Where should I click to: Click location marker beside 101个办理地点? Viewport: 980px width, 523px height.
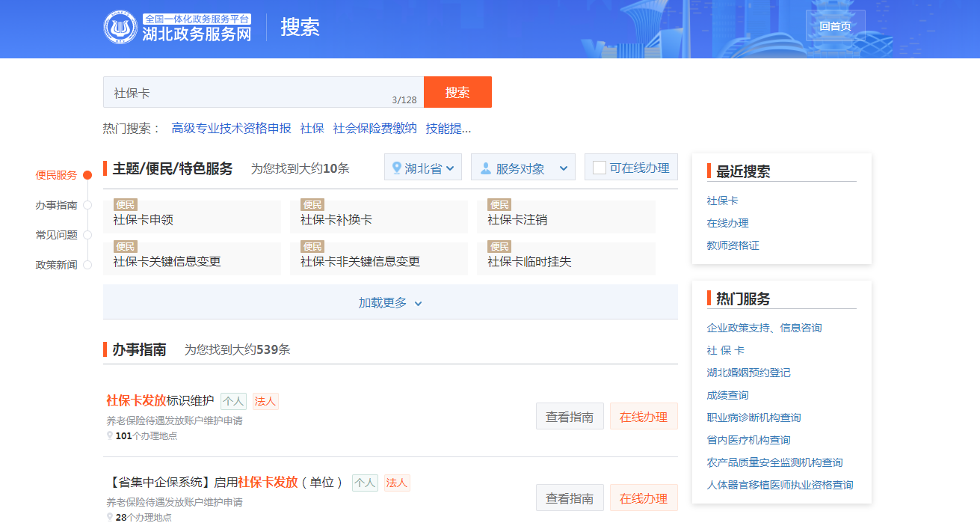pyautogui.click(x=110, y=435)
